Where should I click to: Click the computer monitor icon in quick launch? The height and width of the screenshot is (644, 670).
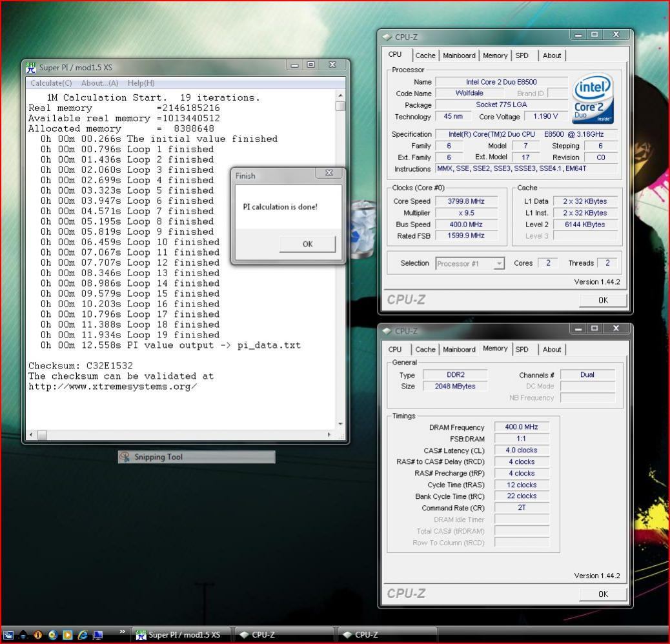tap(98, 635)
